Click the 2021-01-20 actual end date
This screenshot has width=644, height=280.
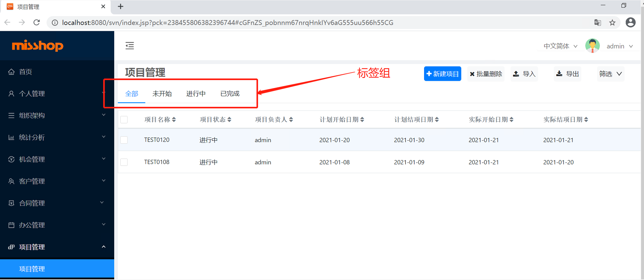[x=558, y=162]
